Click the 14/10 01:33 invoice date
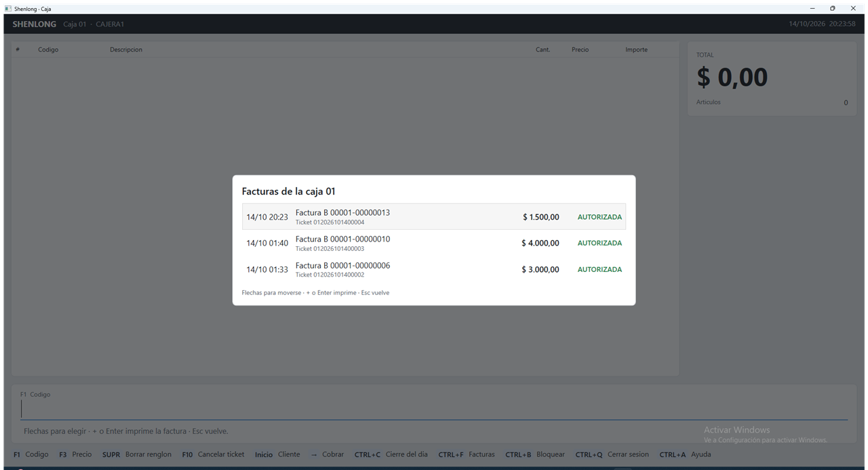 (267, 269)
